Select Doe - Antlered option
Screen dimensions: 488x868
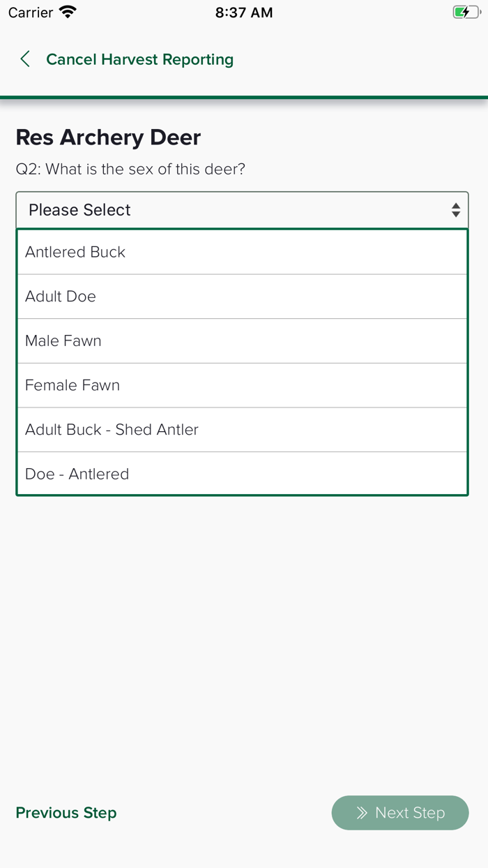pos(242,474)
